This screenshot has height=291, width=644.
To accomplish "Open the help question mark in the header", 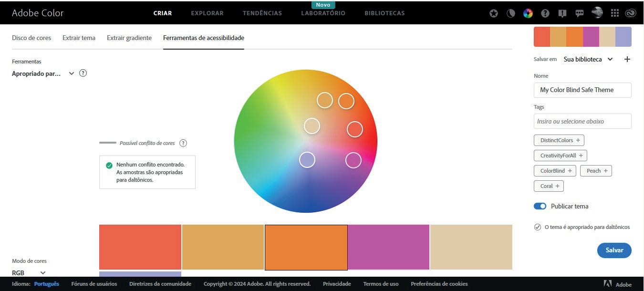I will click(x=545, y=13).
